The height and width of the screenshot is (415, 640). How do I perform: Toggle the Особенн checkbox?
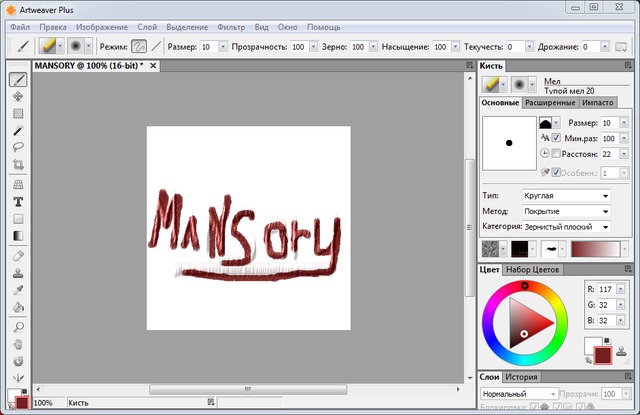556,172
